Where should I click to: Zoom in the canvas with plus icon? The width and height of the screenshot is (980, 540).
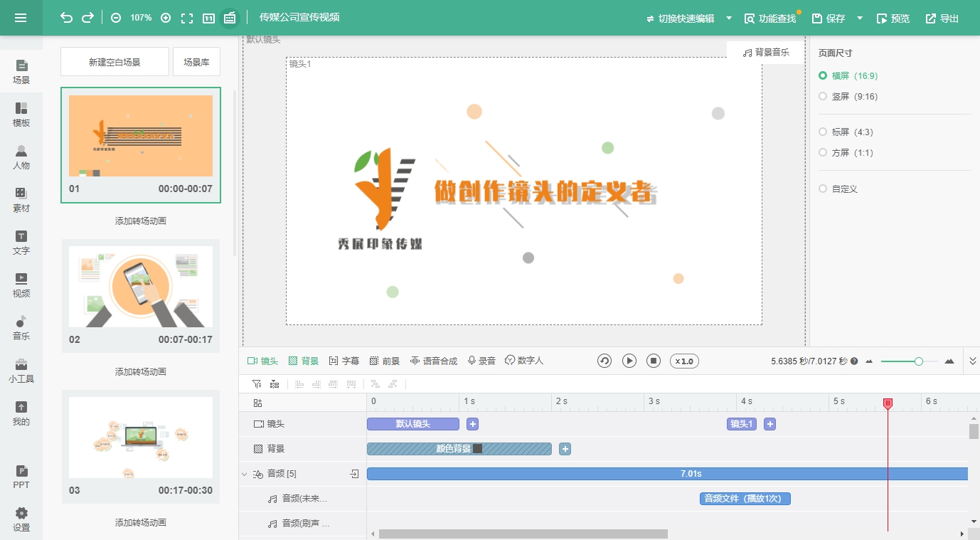click(x=166, y=18)
